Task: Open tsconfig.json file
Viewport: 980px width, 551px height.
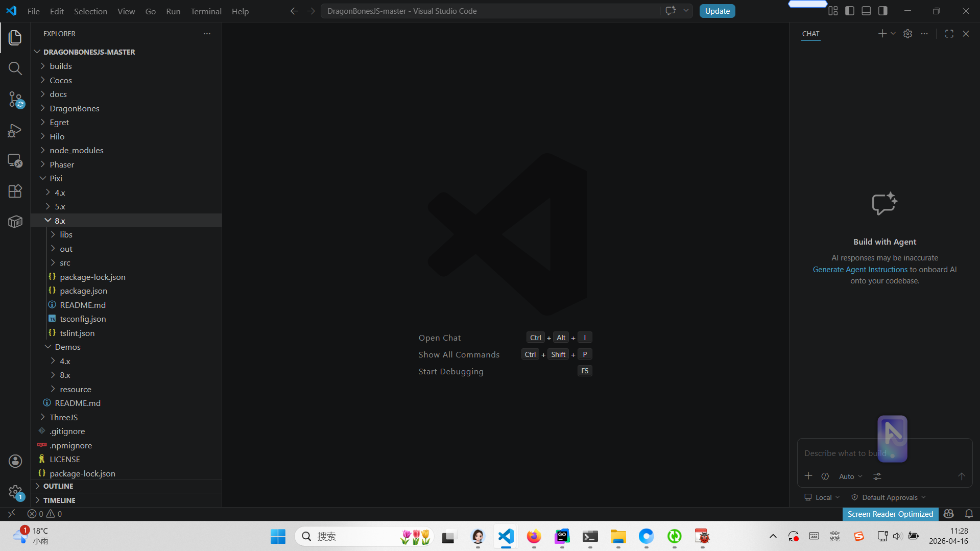Action: click(126, 319)
